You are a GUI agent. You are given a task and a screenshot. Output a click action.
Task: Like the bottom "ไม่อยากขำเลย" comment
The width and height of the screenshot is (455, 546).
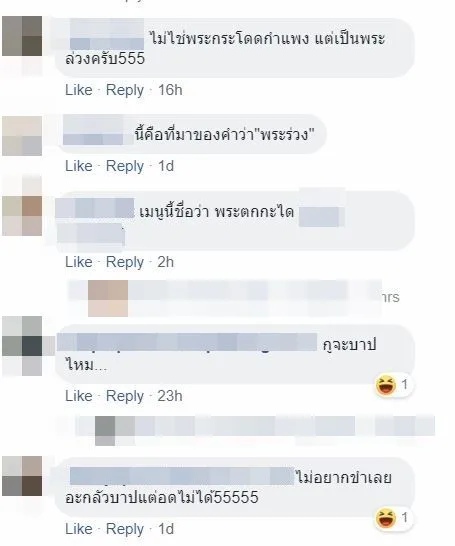point(79,529)
